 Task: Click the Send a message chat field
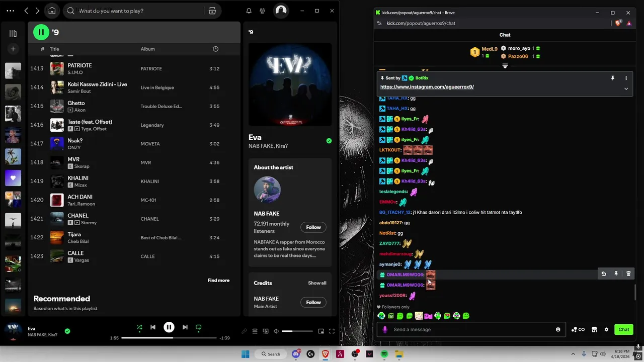471,329
